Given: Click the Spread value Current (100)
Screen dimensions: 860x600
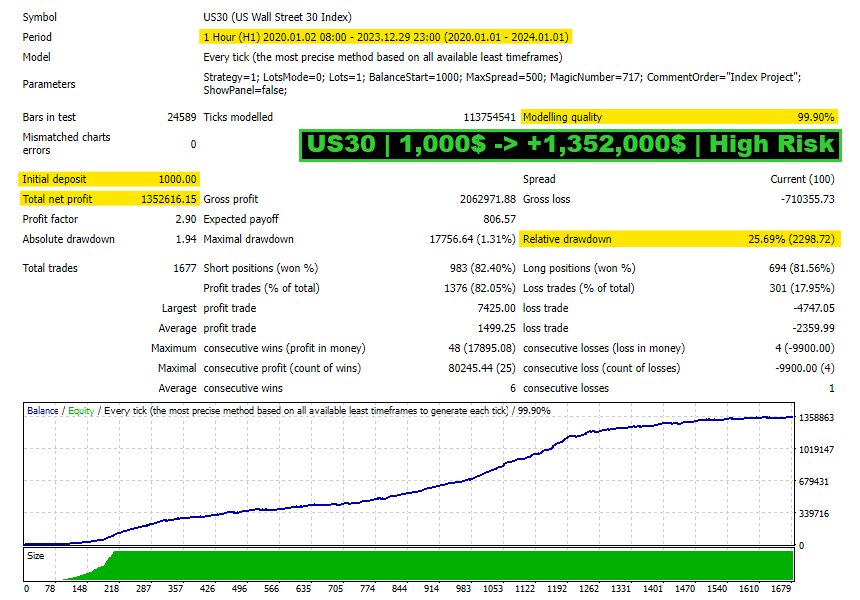Looking at the screenshot, I should 802,179.
